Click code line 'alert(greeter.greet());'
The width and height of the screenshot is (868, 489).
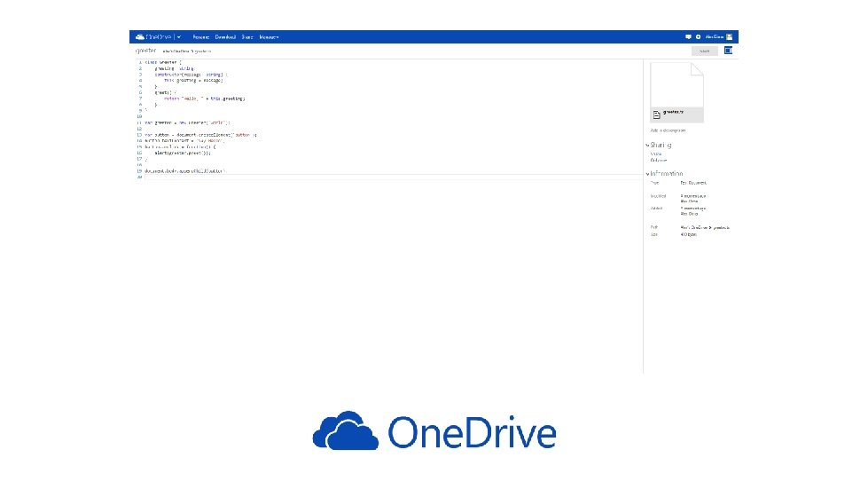click(x=183, y=153)
